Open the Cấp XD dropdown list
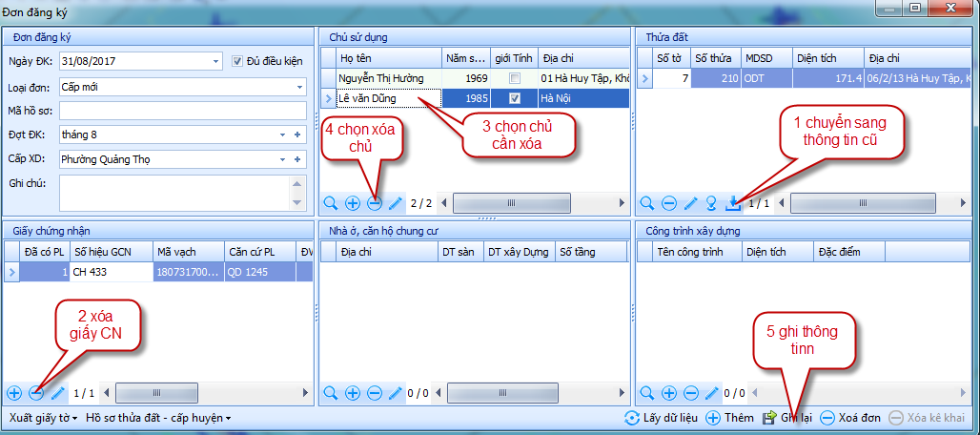Screen dimensions: 980x435 click(283, 159)
